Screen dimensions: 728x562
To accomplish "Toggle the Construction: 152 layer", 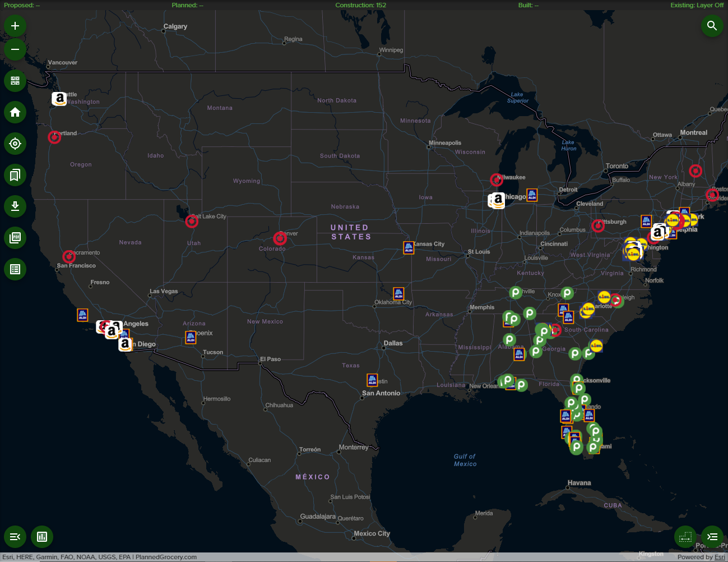I will [x=361, y=5].
